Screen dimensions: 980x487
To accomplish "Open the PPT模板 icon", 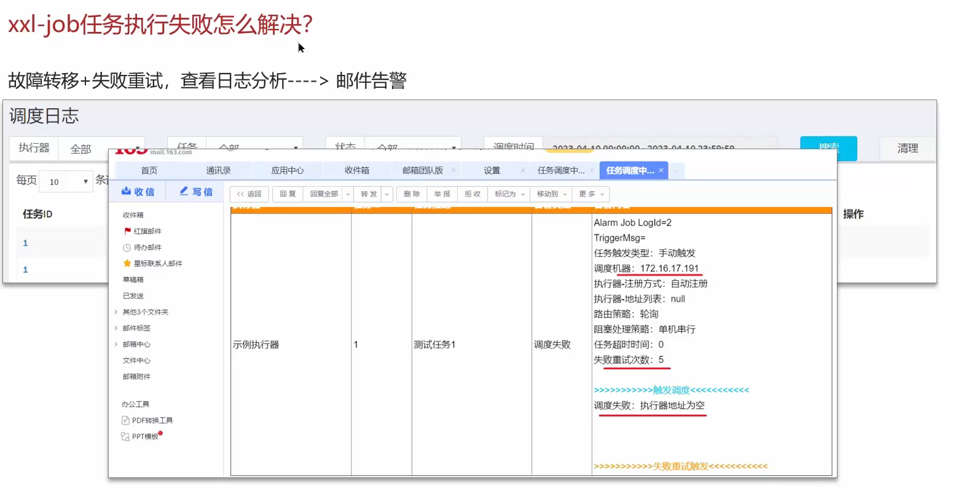I will pos(125,437).
